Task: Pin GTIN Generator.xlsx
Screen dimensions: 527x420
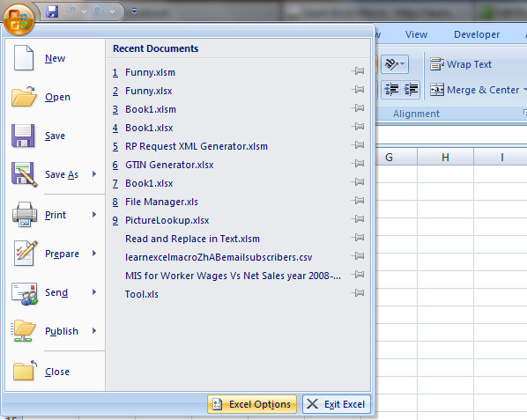Action: [x=358, y=164]
